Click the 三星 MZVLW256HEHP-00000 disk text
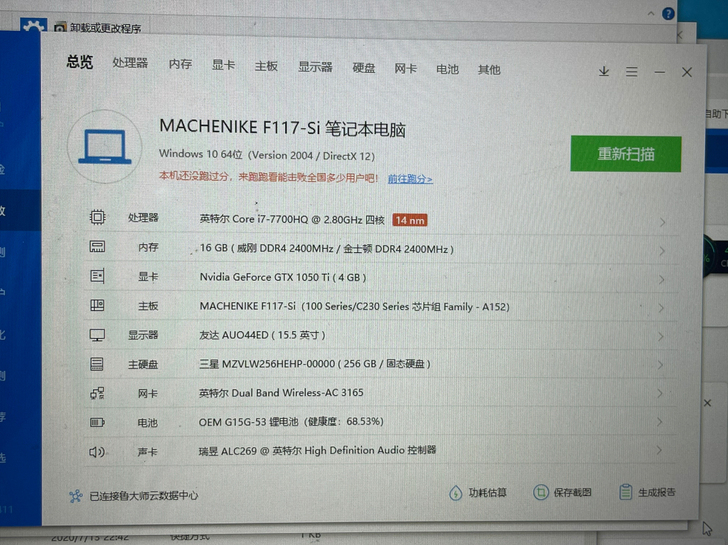The width and height of the screenshot is (728, 545). (315, 363)
